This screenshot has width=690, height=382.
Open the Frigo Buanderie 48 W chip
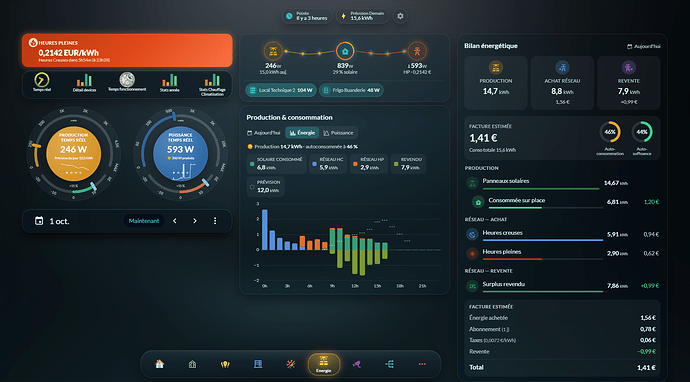351,90
